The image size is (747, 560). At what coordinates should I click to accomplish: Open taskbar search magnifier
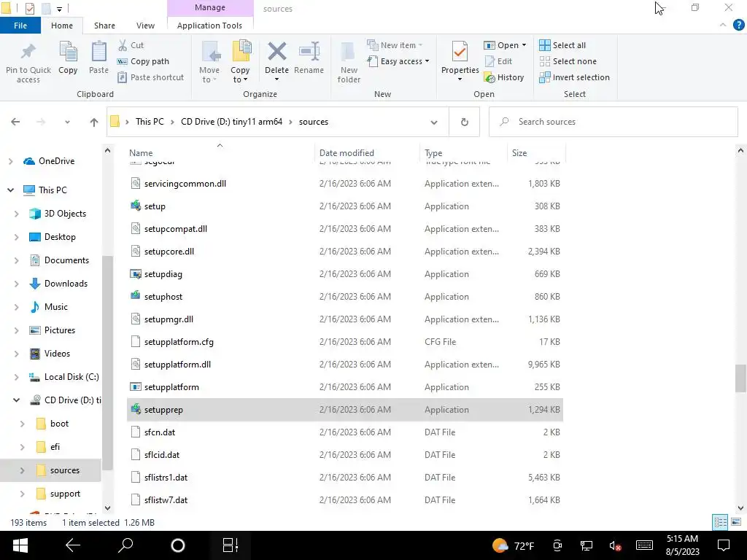(x=125, y=545)
